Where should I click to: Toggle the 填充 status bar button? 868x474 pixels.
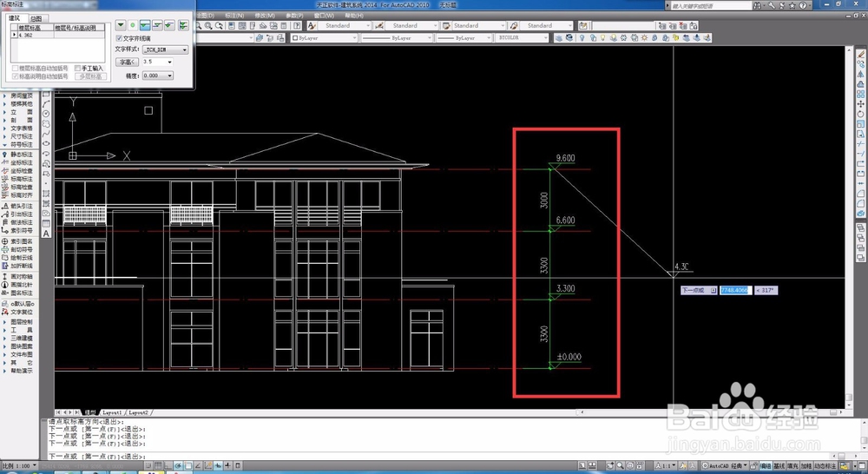point(792,466)
